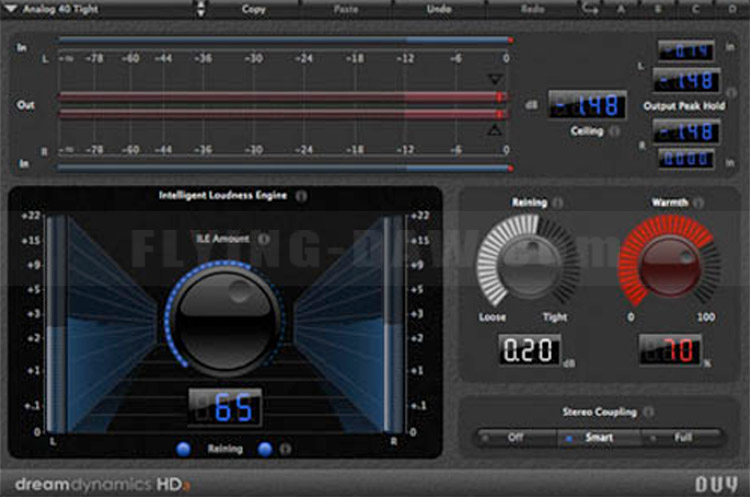Click the Output Peak Hold info icon
This screenshot has width=750, height=497.
(x=731, y=92)
